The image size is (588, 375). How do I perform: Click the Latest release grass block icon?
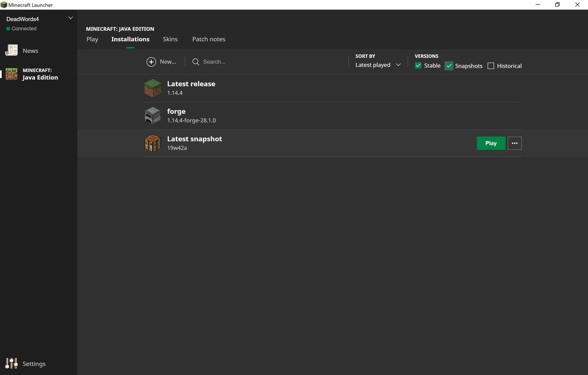coord(152,88)
